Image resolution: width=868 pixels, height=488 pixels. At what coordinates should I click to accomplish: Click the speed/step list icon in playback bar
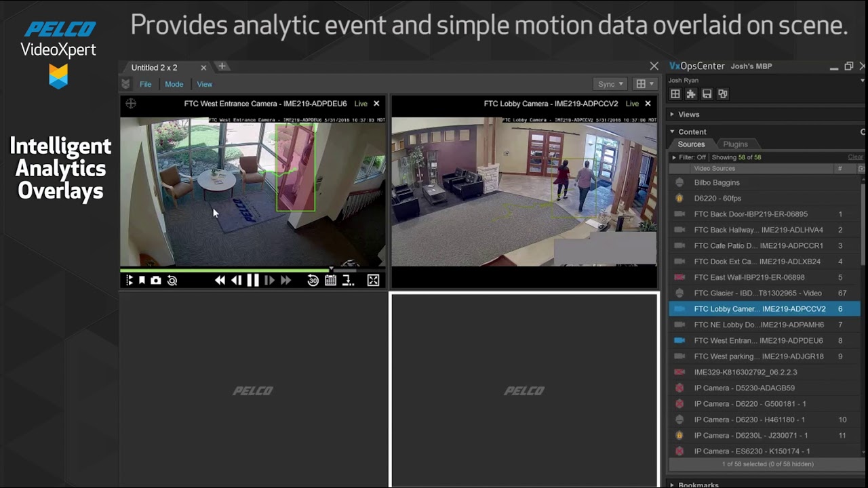129,280
